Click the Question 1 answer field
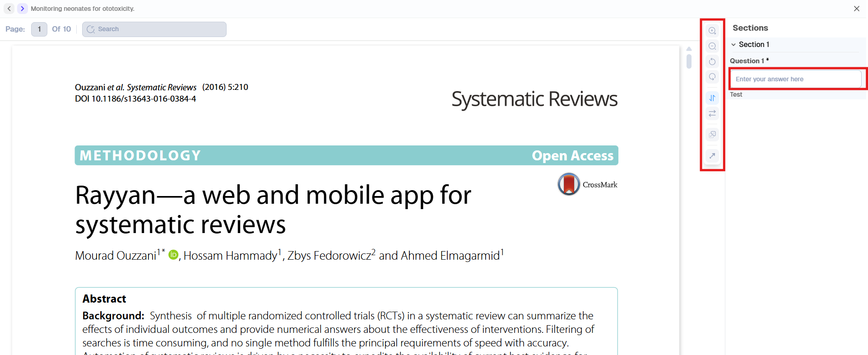 (796, 79)
